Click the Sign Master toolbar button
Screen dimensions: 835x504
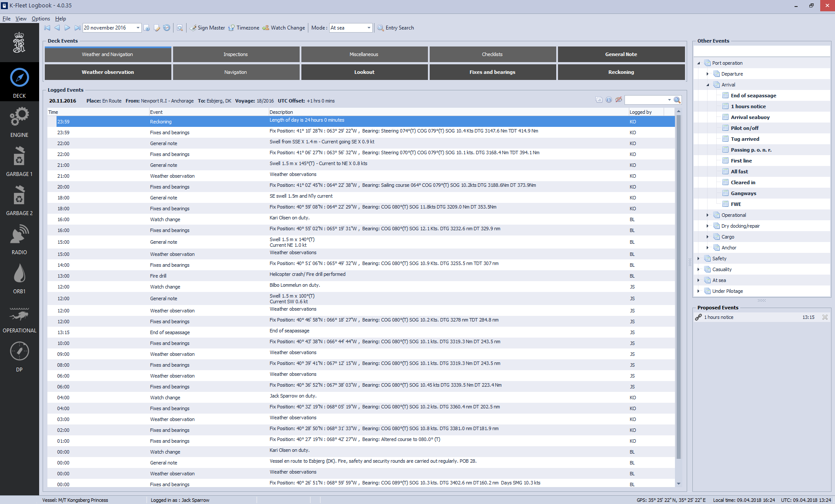tap(207, 28)
